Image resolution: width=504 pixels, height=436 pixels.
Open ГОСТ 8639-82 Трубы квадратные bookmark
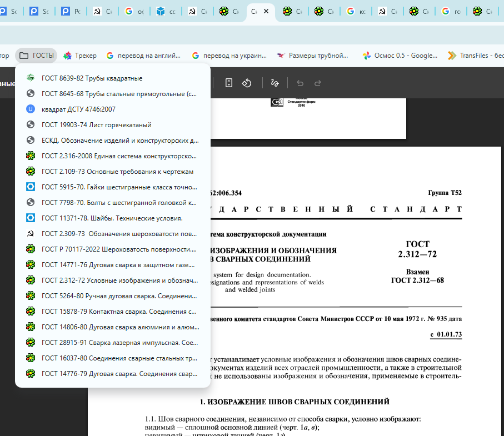pos(113,78)
